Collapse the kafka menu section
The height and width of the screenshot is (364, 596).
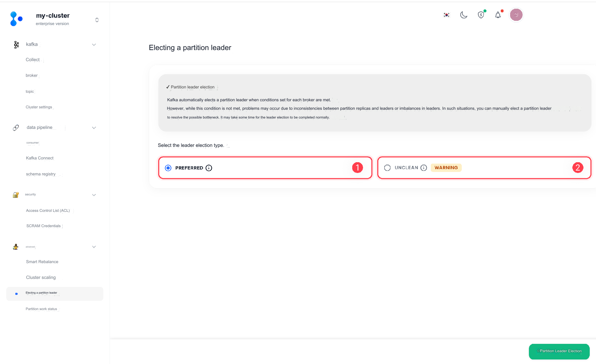tap(94, 45)
